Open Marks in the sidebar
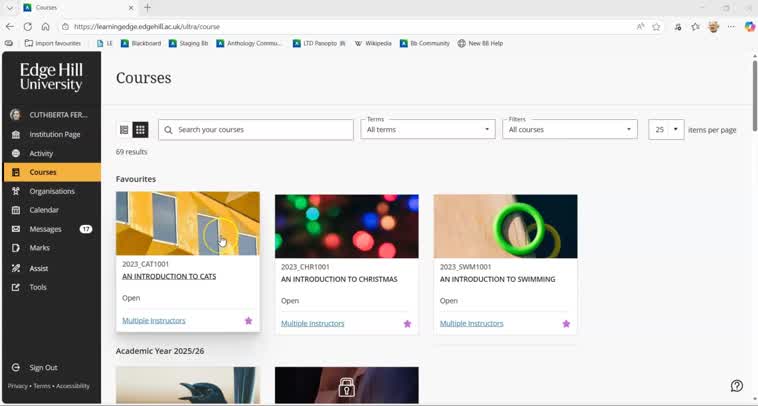This screenshot has height=406, width=758. tap(52, 247)
